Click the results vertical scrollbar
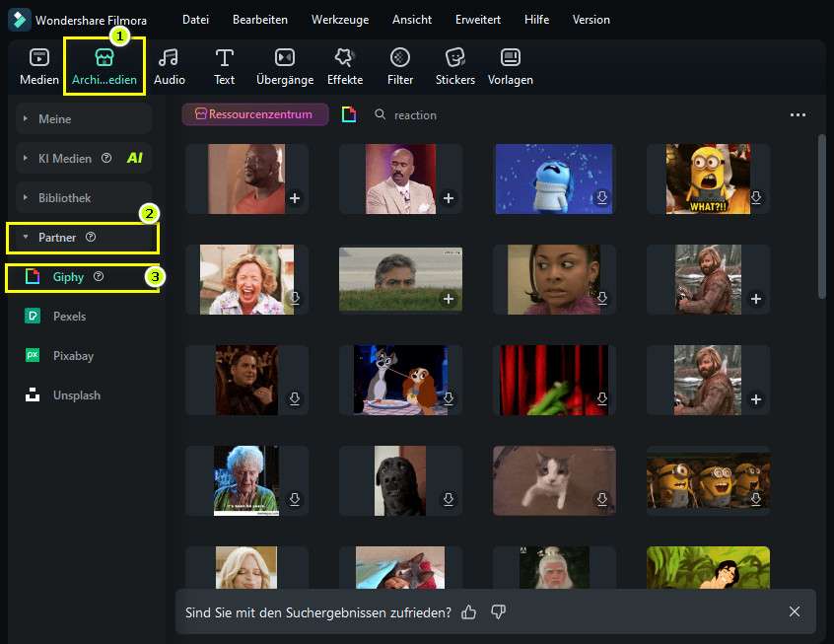The image size is (834, 644). click(x=822, y=216)
